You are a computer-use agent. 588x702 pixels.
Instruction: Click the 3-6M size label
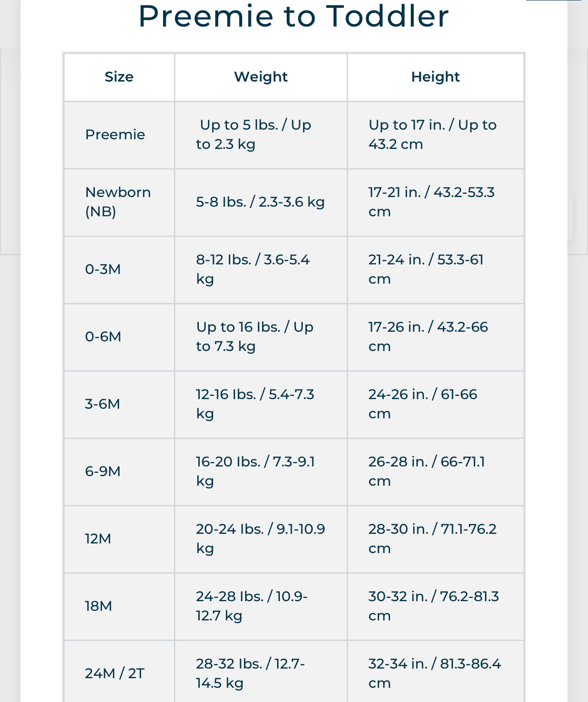(x=103, y=404)
